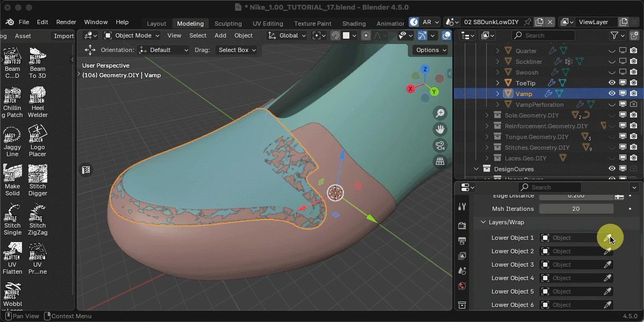
Task: Click the Lower Object 3 field
Action: (x=571, y=265)
